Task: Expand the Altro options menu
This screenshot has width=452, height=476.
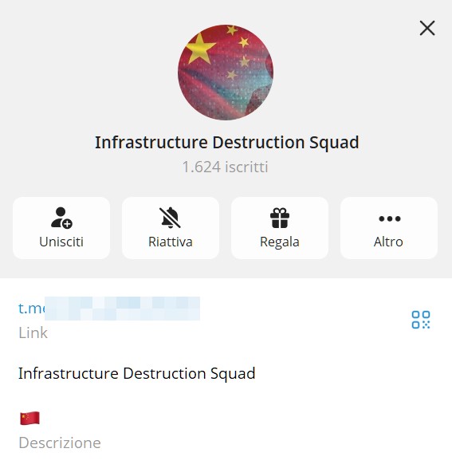Action: click(x=389, y=228)
